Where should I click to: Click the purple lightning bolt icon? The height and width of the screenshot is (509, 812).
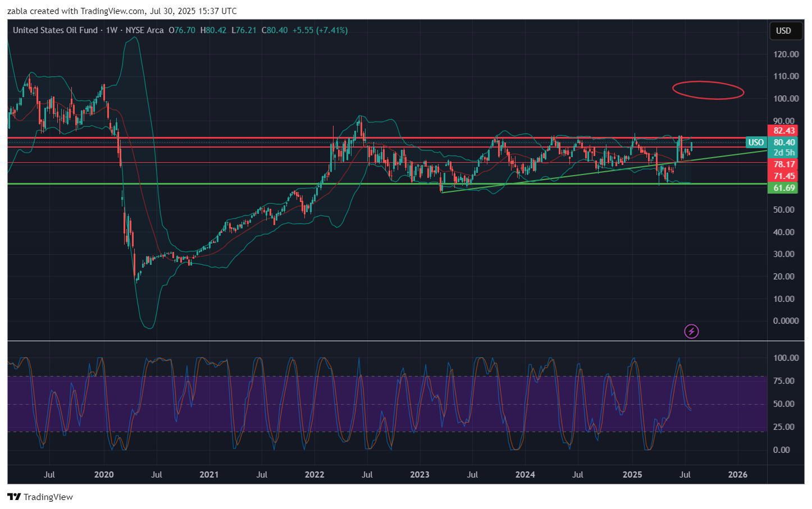click(x=691, y=332)
